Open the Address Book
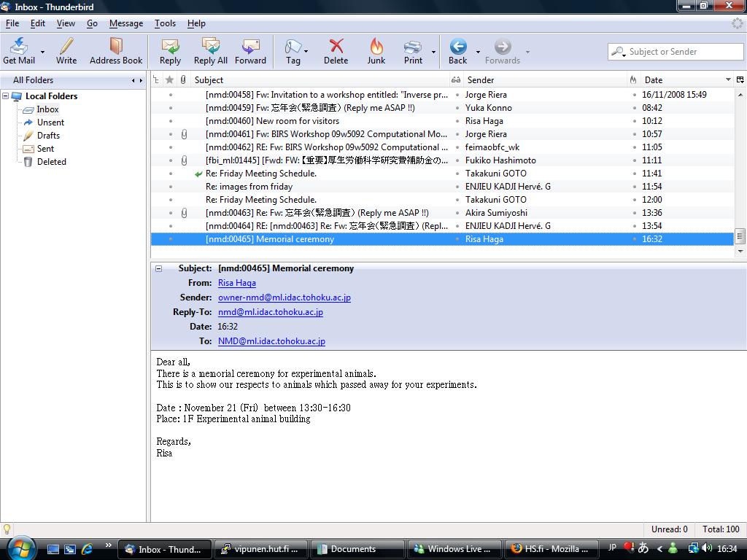Viewport: 747px width, 560px height. coord(116,51)
